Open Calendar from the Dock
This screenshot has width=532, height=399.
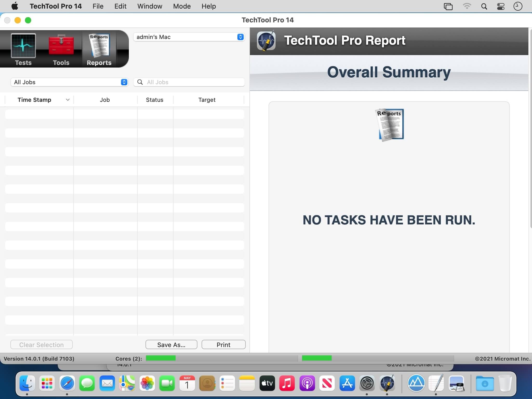(187, 383)
